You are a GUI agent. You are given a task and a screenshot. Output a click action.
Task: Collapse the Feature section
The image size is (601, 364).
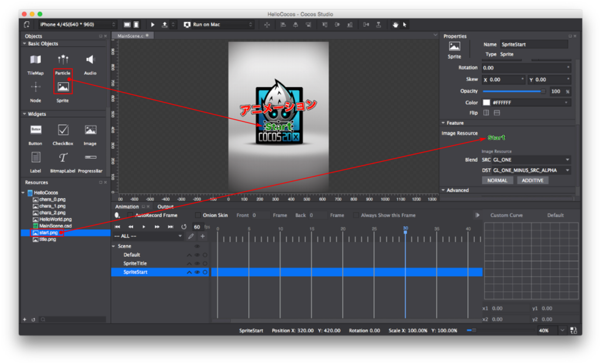(x=443, y=123)
